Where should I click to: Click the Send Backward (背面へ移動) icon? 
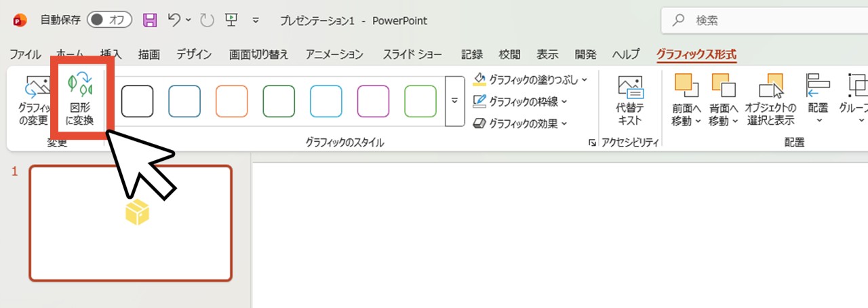tap(723, 85)
